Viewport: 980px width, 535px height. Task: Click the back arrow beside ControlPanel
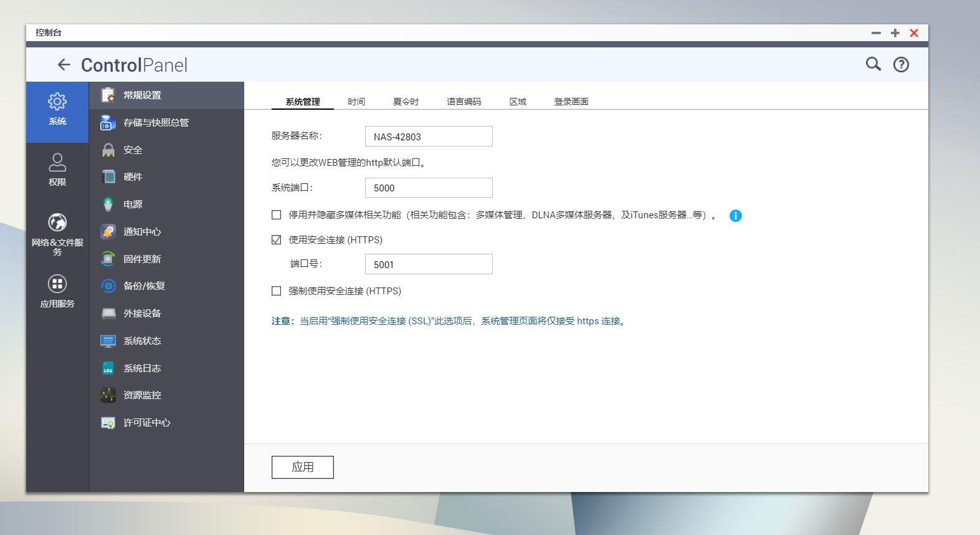click(64, 65)
